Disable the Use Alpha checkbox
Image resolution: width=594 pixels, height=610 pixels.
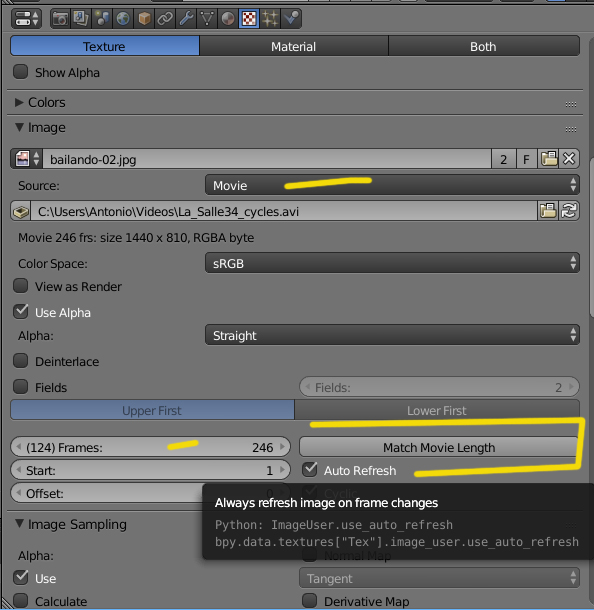coord(21,312)
